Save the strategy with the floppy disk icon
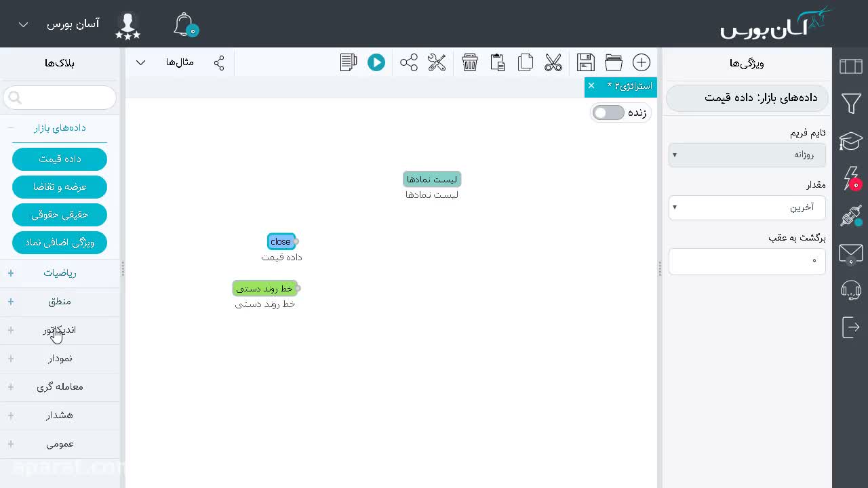 tap(586, 62)
